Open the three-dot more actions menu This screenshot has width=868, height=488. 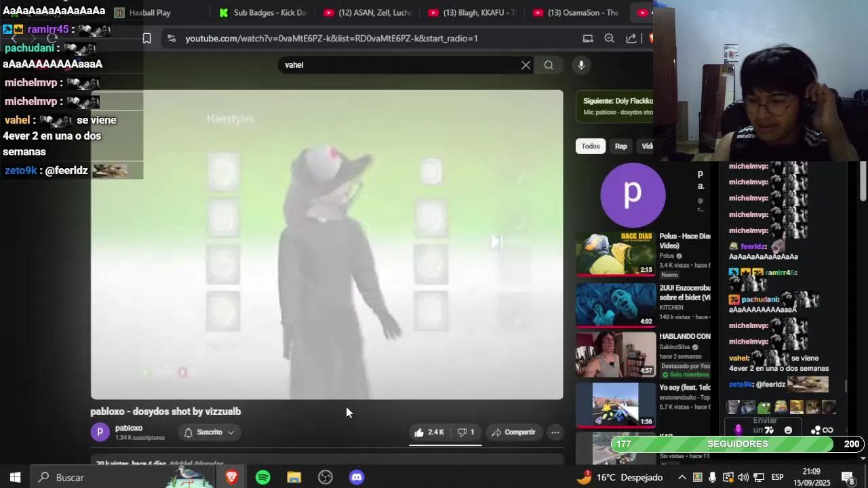555,432
